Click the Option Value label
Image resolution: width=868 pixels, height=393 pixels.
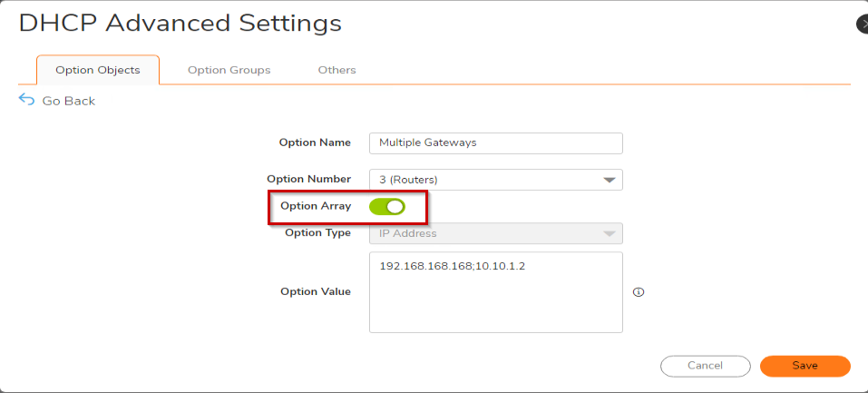pos(315,291)
